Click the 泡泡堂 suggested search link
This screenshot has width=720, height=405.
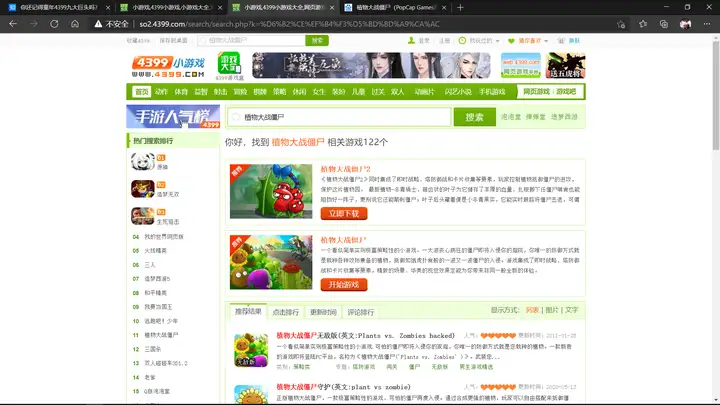click(x=511, y=117)
